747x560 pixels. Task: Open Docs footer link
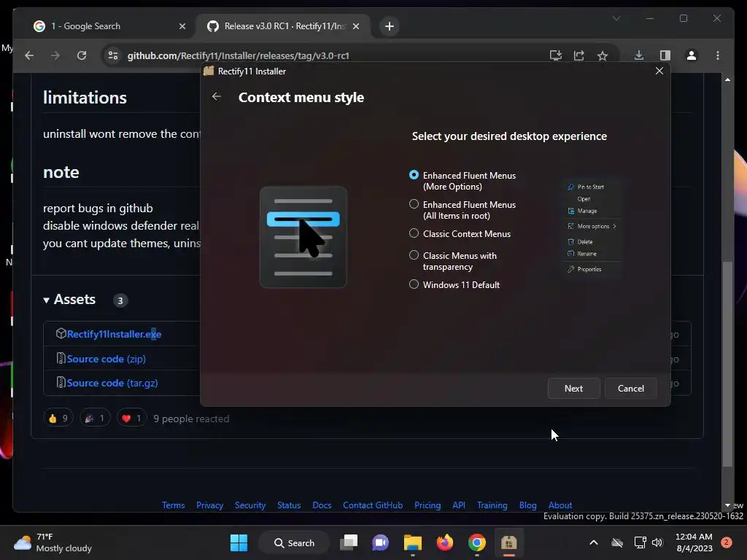[322, 505]
